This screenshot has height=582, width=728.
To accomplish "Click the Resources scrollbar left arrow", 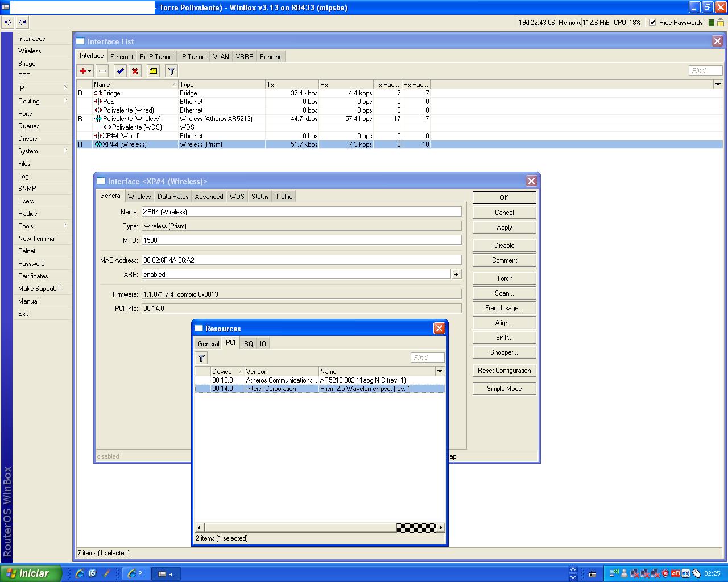I will [199, 527].
